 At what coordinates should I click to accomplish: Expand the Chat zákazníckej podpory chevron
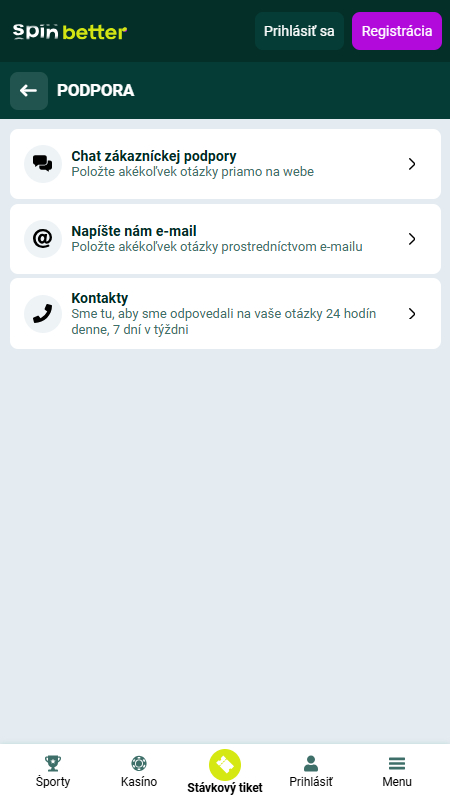pos(412,164)
